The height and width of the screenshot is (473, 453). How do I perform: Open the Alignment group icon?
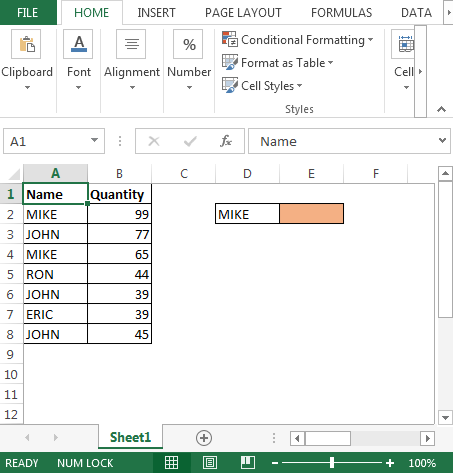click(131, 44)
